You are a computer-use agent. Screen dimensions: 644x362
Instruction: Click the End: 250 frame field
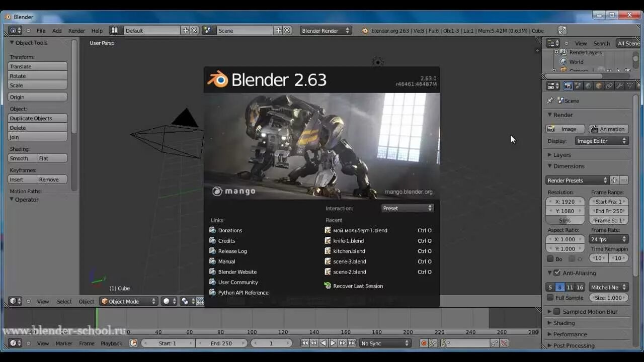pyautogui.click(x=221, y=343)
